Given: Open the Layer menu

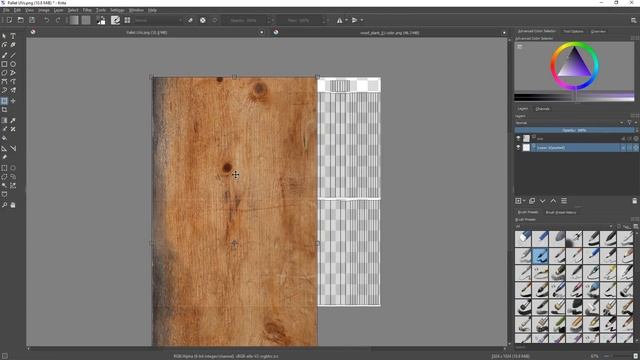Looking at the screenshot, I should point(58,10).
